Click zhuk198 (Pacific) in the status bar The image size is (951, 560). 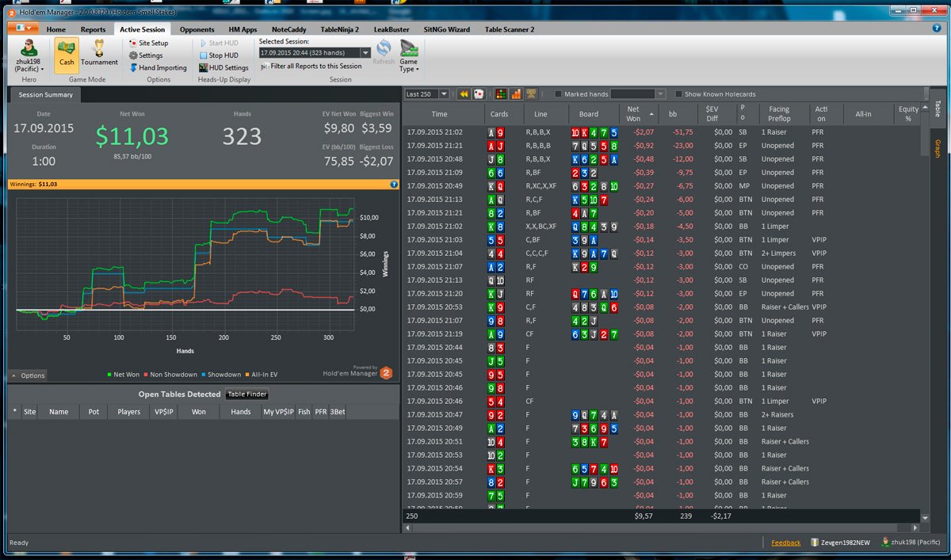click(x=910, y=543)
